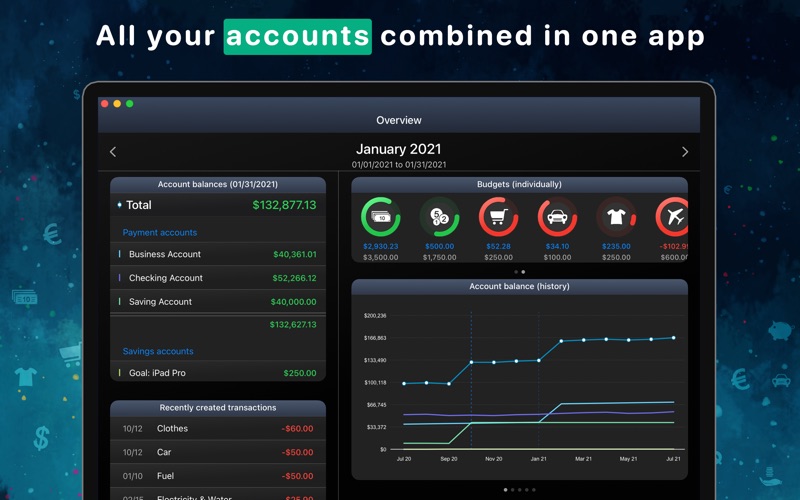Click the $200,236 chart axis label
The height and width of the screenshot is (500, 800).
(375, 316)
